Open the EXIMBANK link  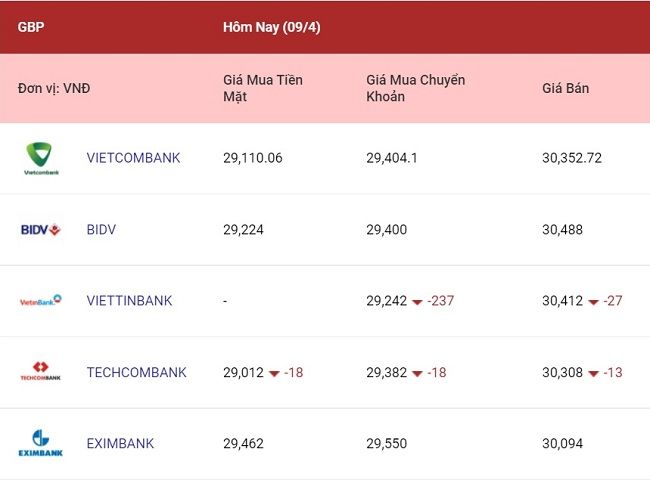coord(120,444)
